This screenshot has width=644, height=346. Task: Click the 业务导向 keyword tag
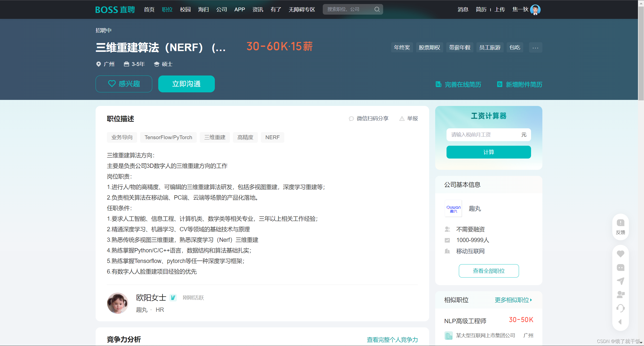[x=122, y=137]
